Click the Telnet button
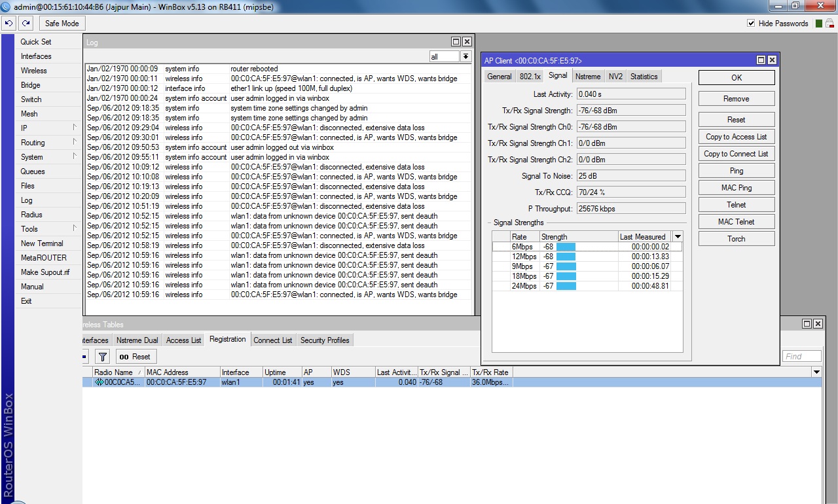The height and width of the screenshot is (504, 838). (737, 205)
